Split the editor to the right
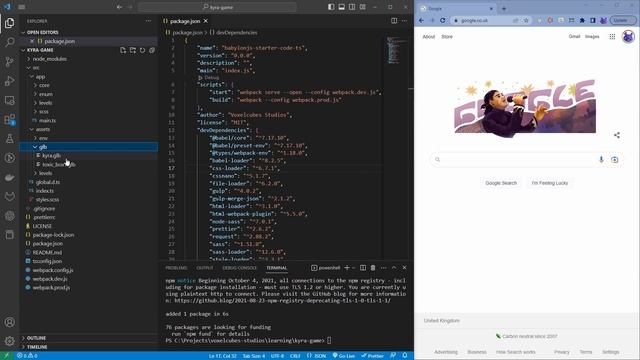Screen dimensions: 640x360 click(394, 21)
